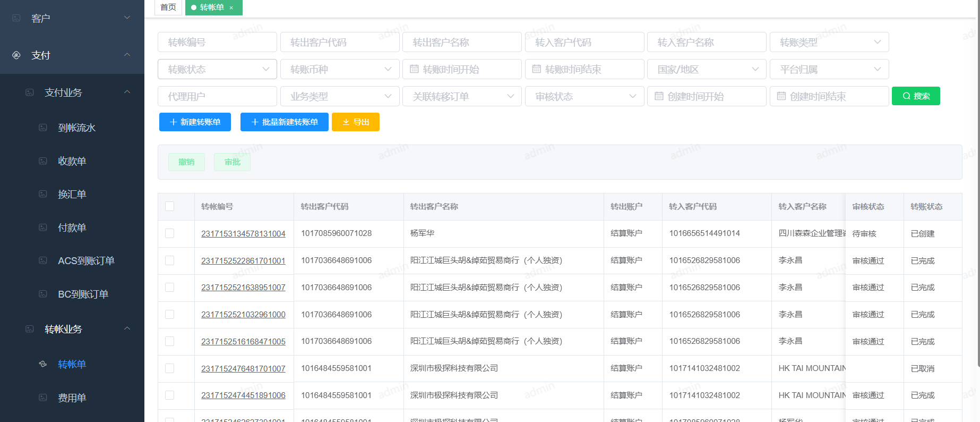Check the row 2317152522861701001 checkbox
Viewport: 980px width, 422px height.
pyautogui.click(x=169, y=260)
